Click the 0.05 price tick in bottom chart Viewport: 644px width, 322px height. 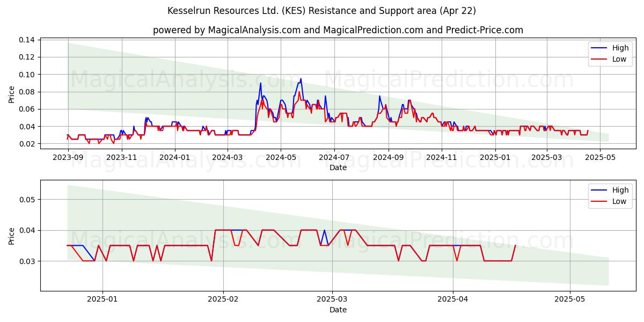click(27, 200)
